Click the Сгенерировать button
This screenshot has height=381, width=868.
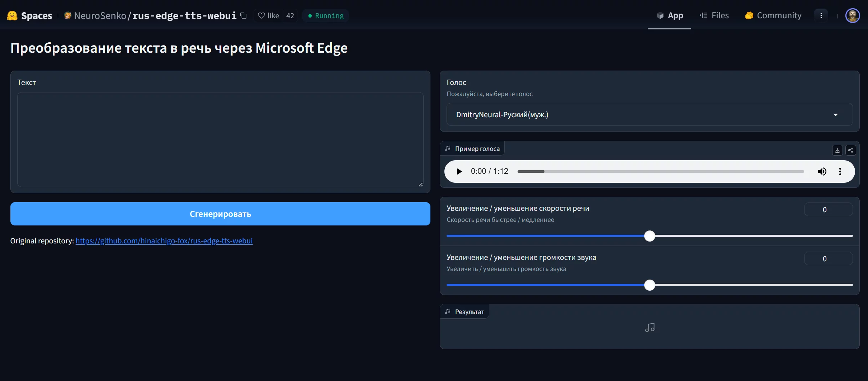pyautogui.click(x=220, y=214)
